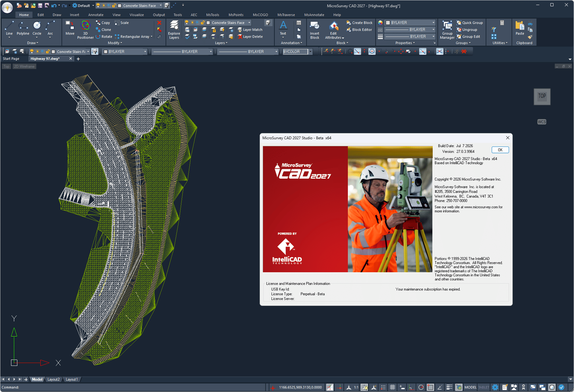This screenshot has width=574, height=392.
Task: Open the Rectangular Array dropdown arrow
Action: pyautogui.click(x=152, y=37)
